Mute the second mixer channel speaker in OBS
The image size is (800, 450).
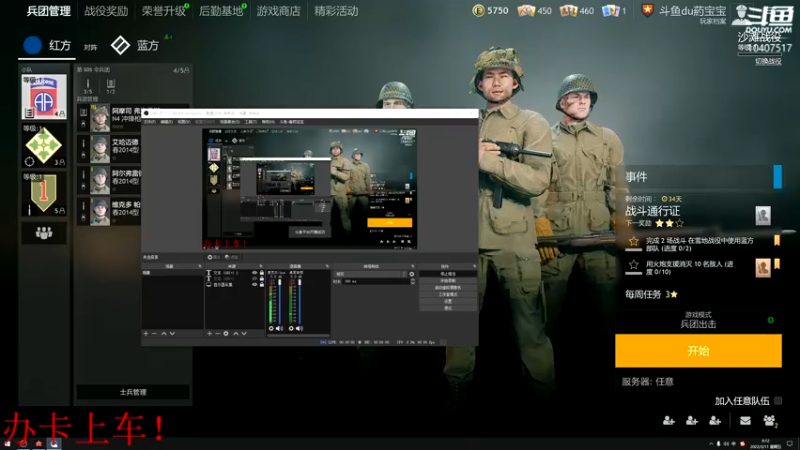tap(299, 329)
